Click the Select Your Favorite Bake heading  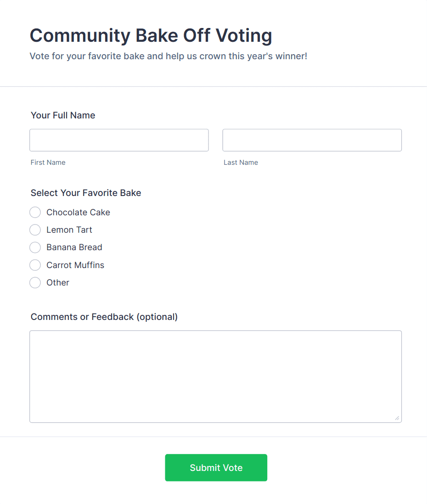(x=86, y=193)
